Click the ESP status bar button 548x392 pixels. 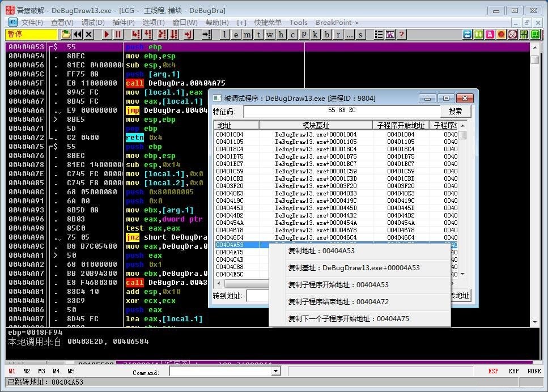point(493,371)
